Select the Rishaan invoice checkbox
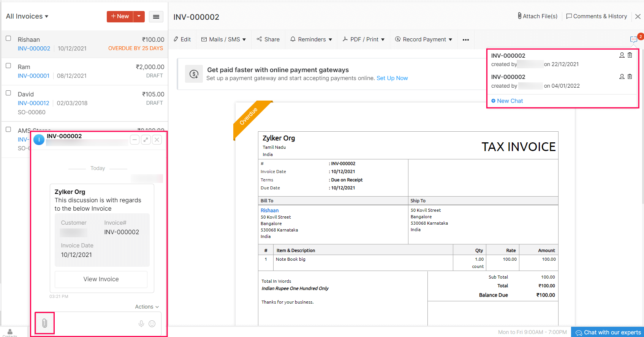The width and height of the screenshot is (644, 337). [8, 38]
